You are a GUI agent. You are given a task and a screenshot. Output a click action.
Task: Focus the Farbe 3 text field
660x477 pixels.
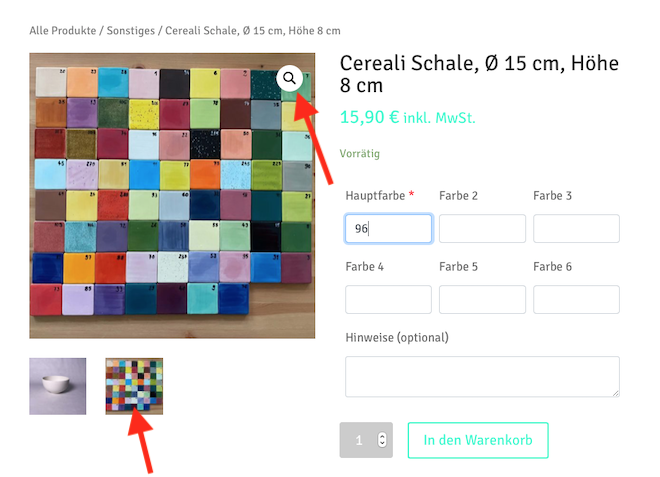pos(576,229)
